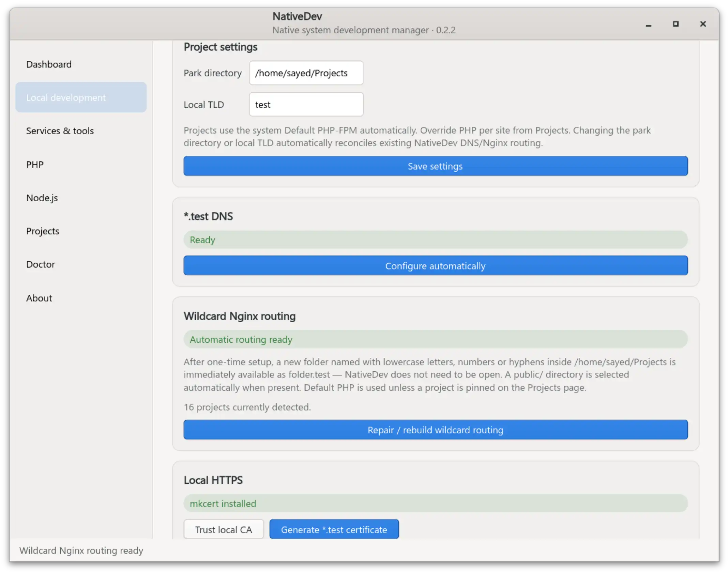Click the Wildcard Nginx routing ready status bar
This screenshot has height=573, width=728.
(81, 550)
